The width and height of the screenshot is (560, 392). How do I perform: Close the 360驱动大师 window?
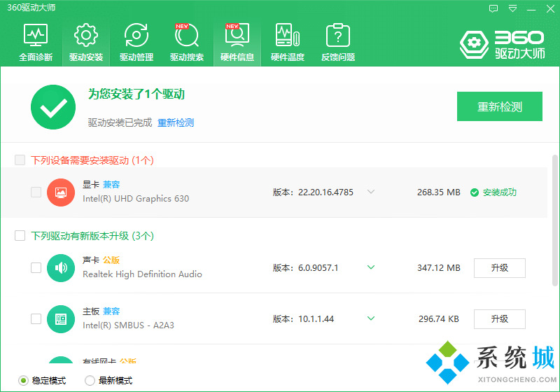[x=550, y=9]
